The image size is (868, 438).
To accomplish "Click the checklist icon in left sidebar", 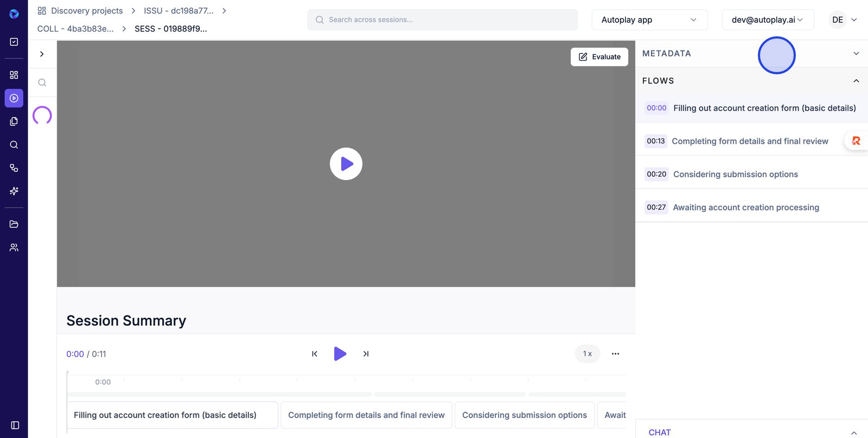I will [x=14, y=42].
